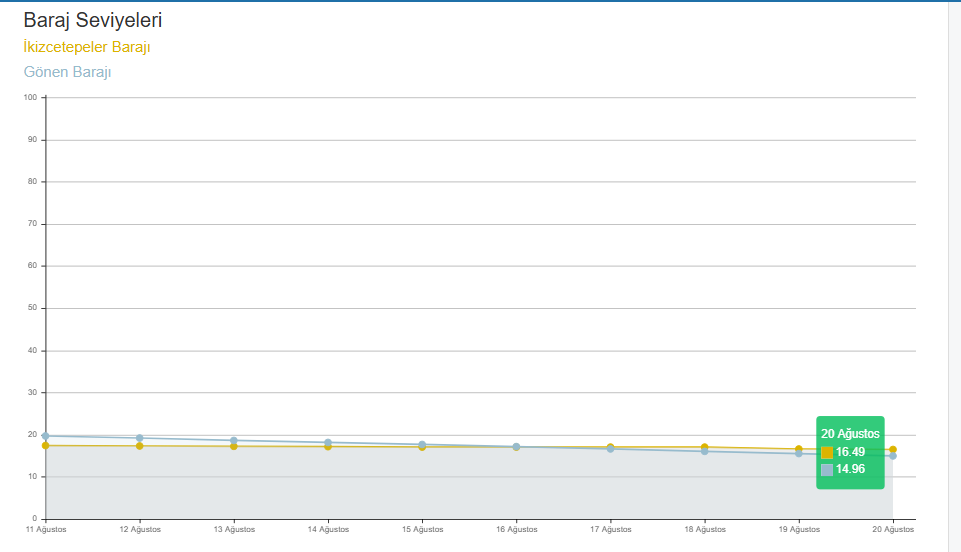This screenshot has width=961, height=552.
Task: Click the Baraj Seviyeleri heading
Action: click(x=93, y=20)
